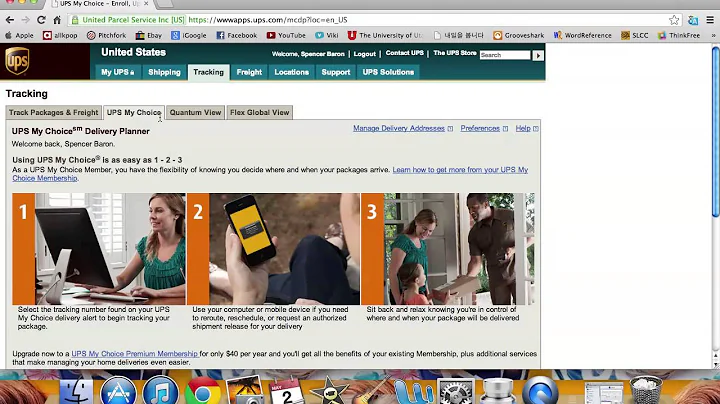Open iTunes from the dock
This screenshot has width=720, height=404.
tap(160, 393)
